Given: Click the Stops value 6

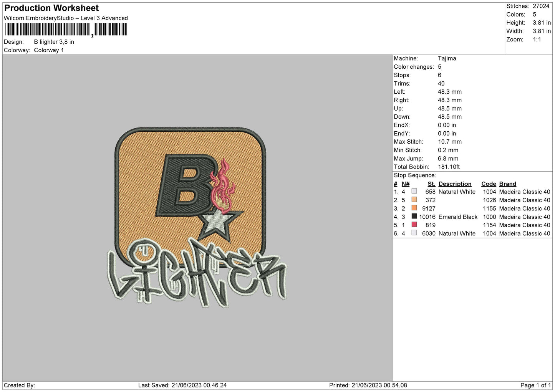Looking at the screenshot, I should [x=439, y=75].
